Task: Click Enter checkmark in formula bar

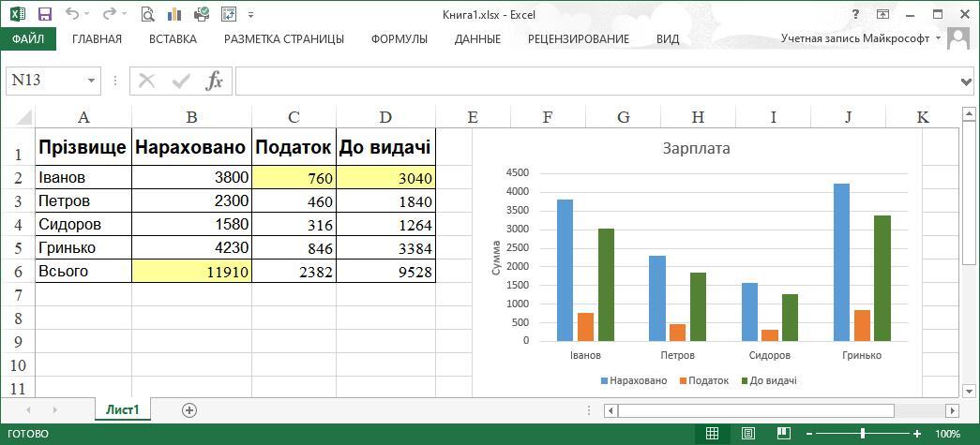Action: click(181, 81)
